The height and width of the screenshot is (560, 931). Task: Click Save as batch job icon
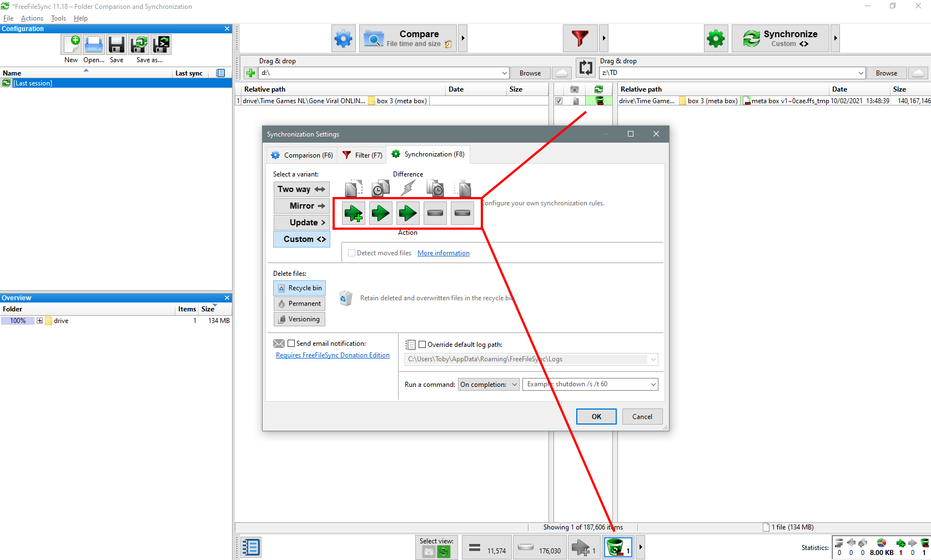tap(161, 44)
